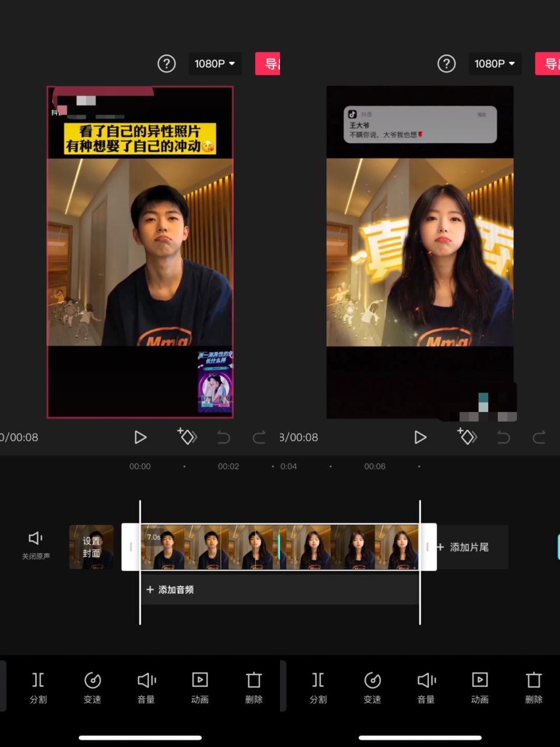Tap 00:02 mark on timeline ruler
560x747 pixels.
click(228, 466)
